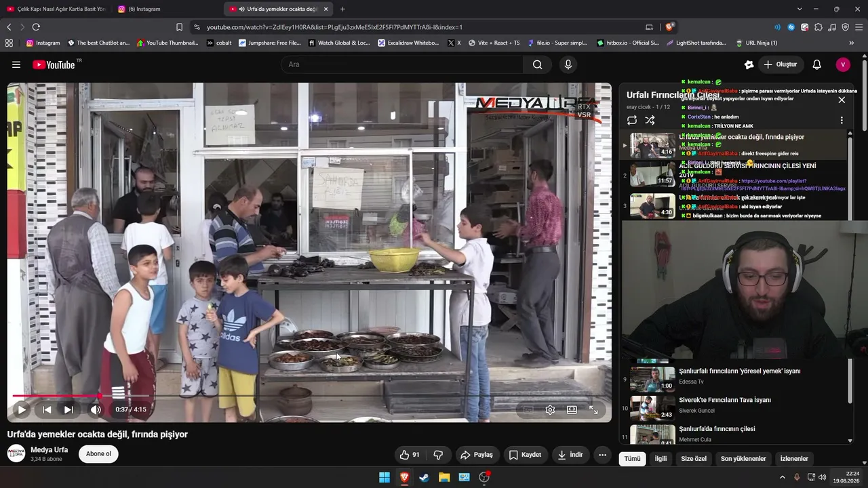This screenshot has height=488, width=868.
Task: Toggle playlist loop
Action: (x=632, y=120)
